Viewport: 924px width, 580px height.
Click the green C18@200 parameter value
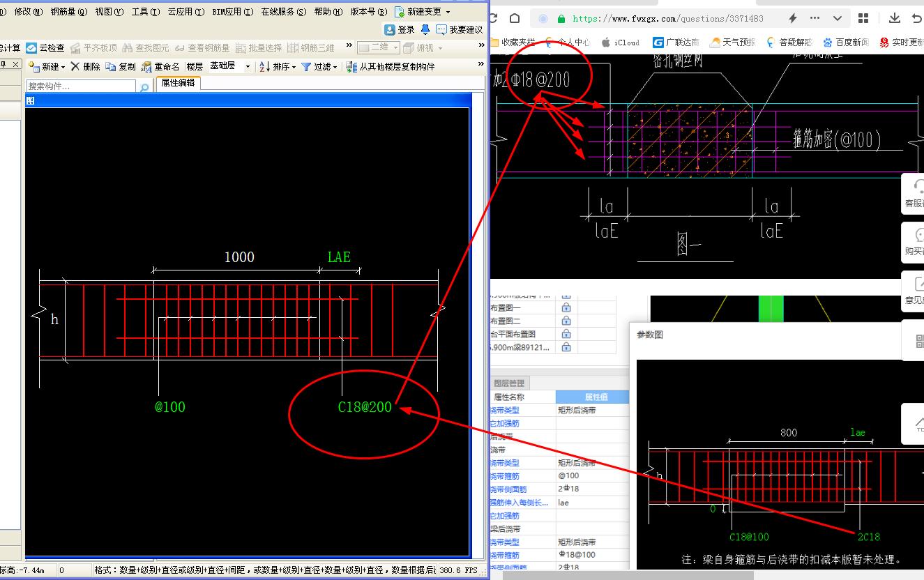(x=365, y=407)
